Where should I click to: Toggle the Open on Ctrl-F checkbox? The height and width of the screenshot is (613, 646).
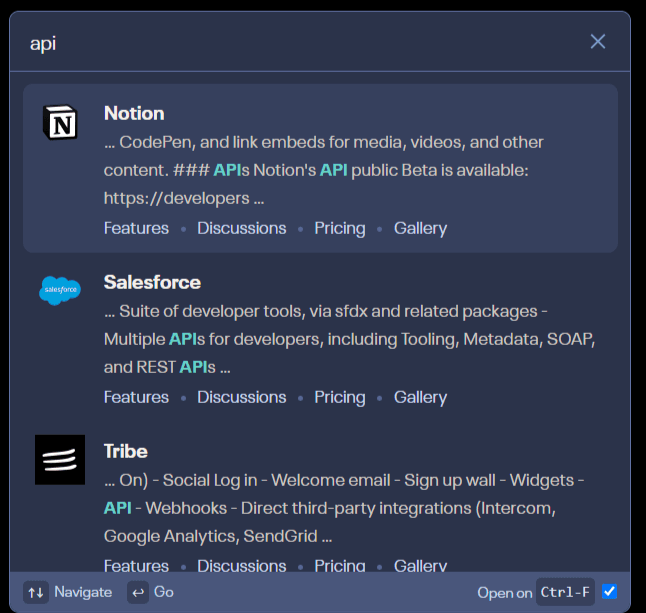609,592
